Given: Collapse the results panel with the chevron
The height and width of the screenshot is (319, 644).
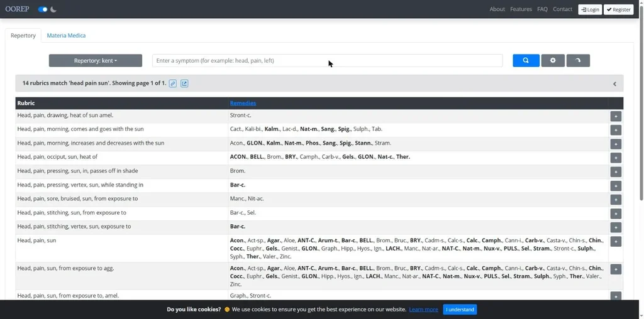Looking at the screenshot, I should pyautogui.click(x=615, y=84).
